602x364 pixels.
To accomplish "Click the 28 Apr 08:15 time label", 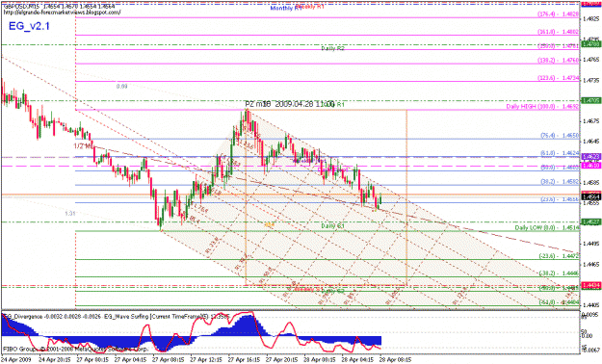I will pyautogui.click(x=395, y=360).
